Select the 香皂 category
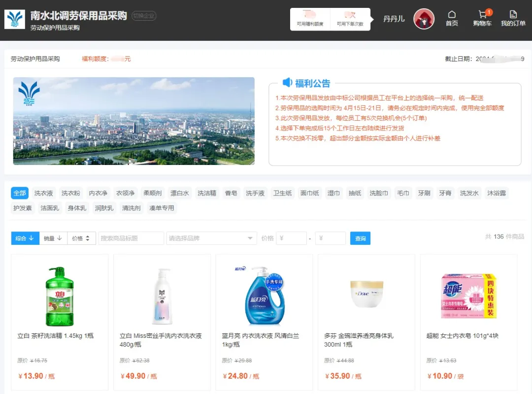The height and width of the screenshot is (394, 532). tap(231, 193)
